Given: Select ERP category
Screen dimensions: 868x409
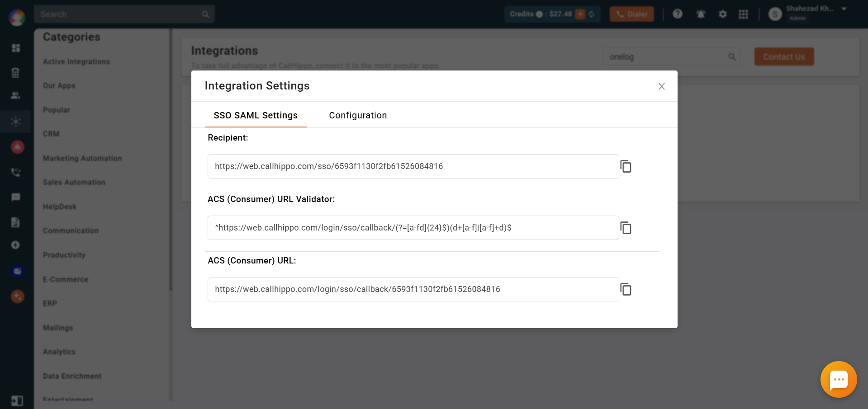Looking at the screenshot, I should (x=50, y=303).
